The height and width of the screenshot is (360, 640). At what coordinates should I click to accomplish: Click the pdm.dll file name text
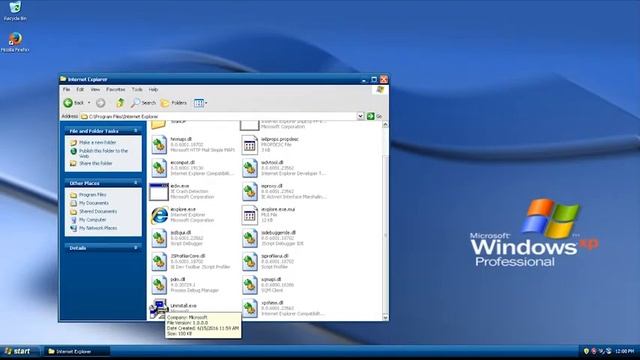(x=178, y=280)
